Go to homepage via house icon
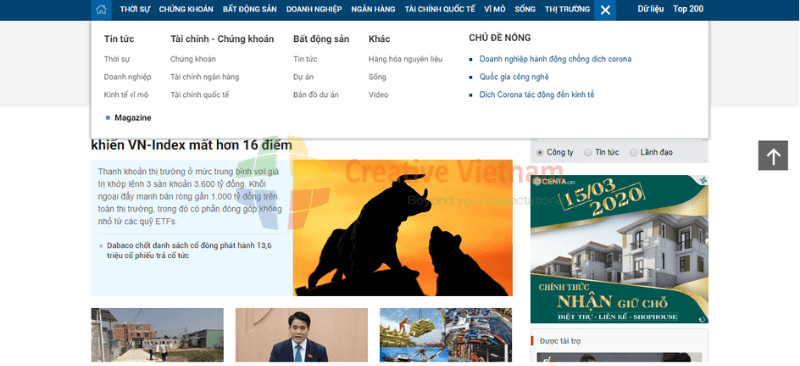The width and height of the screenshot is (800, 366). (101, 9)
